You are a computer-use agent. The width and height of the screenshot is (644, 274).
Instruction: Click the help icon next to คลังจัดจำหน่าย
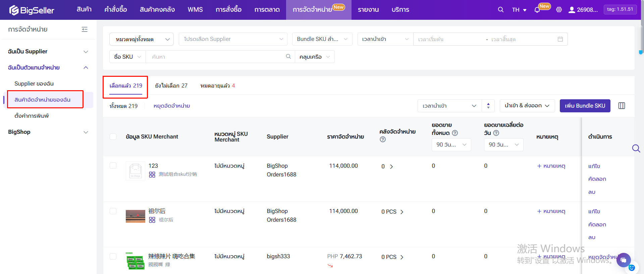383,140
